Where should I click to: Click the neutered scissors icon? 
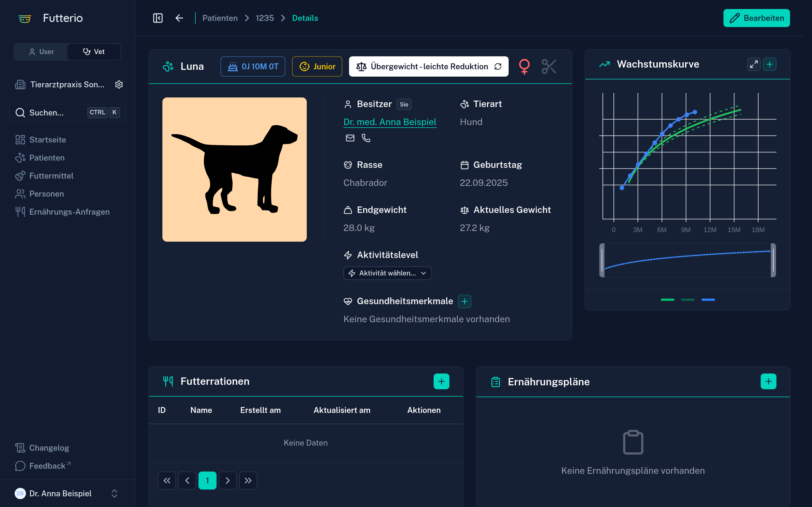pyautogui.click(x=549, y=66)
